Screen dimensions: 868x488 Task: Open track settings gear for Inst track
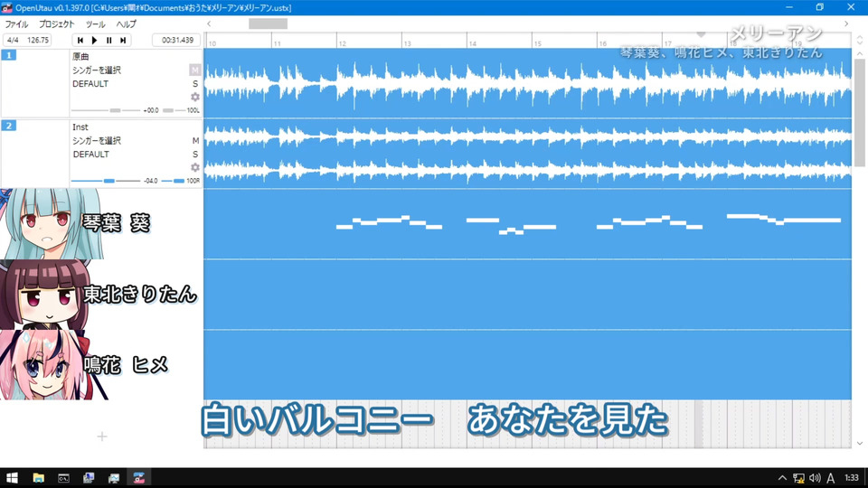click(195, 167)
